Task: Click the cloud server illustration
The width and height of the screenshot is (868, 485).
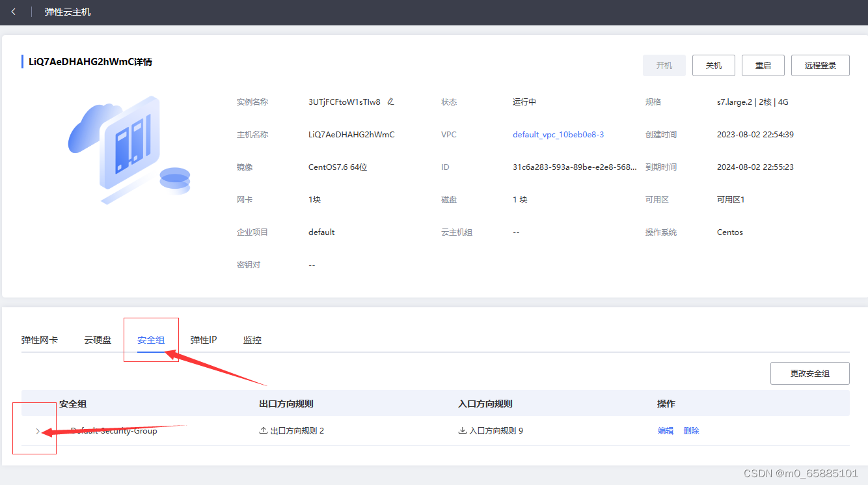Action: (129, 150)
